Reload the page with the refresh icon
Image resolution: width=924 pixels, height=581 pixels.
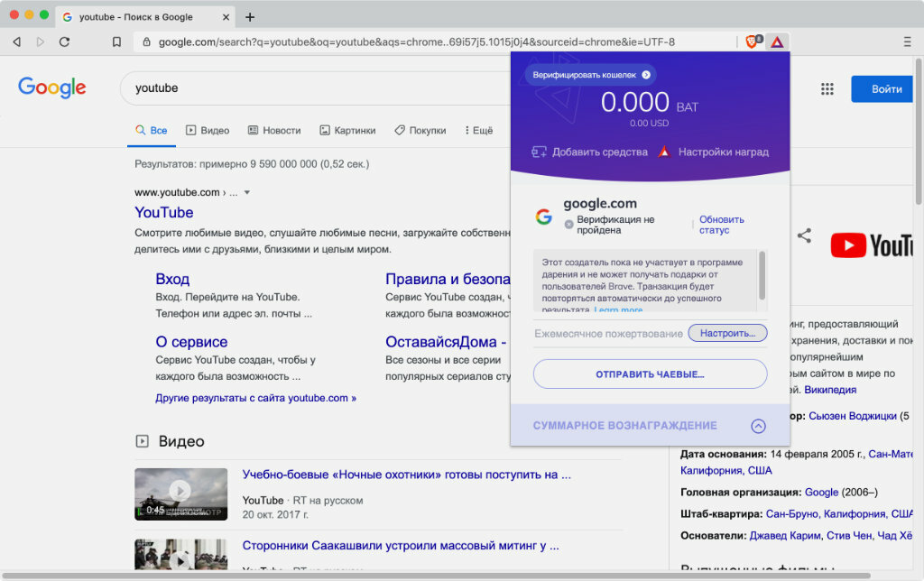(x=64, y=41)
